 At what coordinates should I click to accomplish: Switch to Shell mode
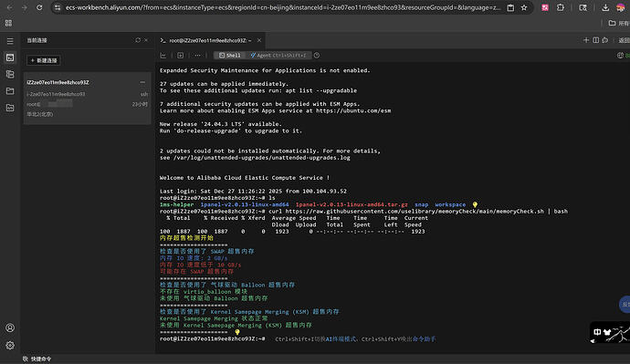click(230, 56)
